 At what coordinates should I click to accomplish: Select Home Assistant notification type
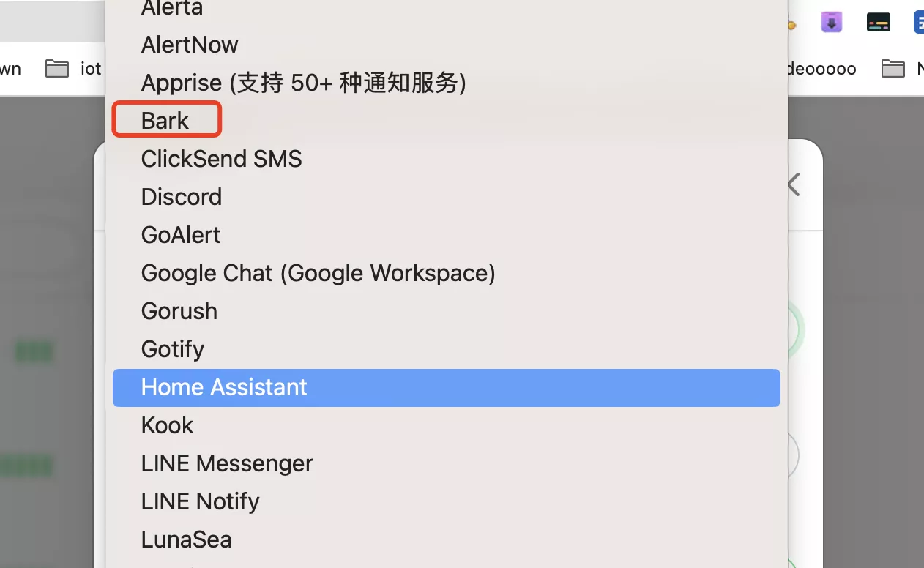[x=224, y=387]
